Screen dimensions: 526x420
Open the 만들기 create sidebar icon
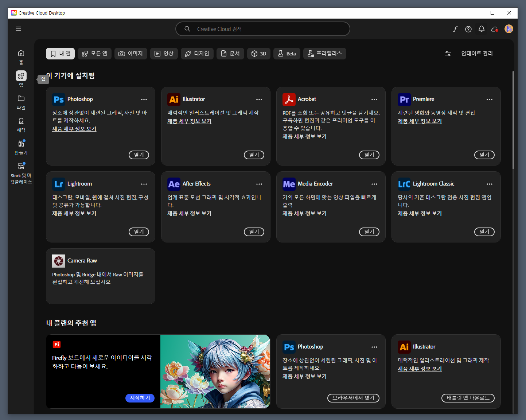point(21,147)
